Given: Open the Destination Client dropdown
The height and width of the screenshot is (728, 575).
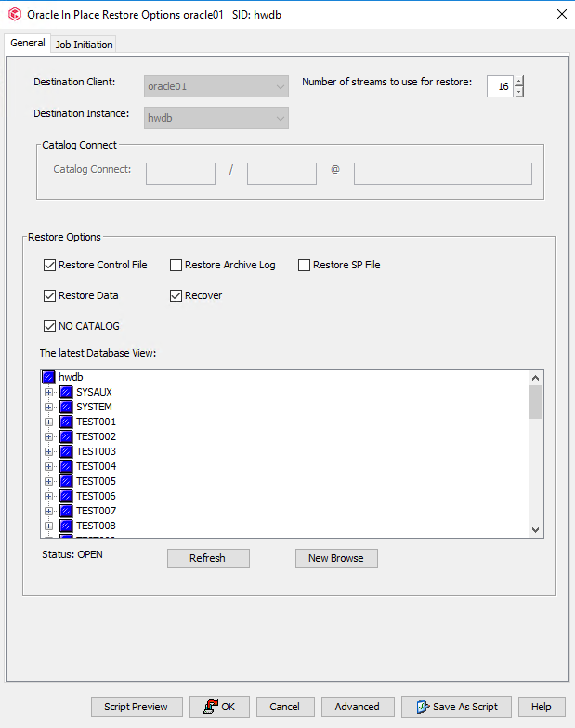Looking at the screenshot, I should (281, 87).
